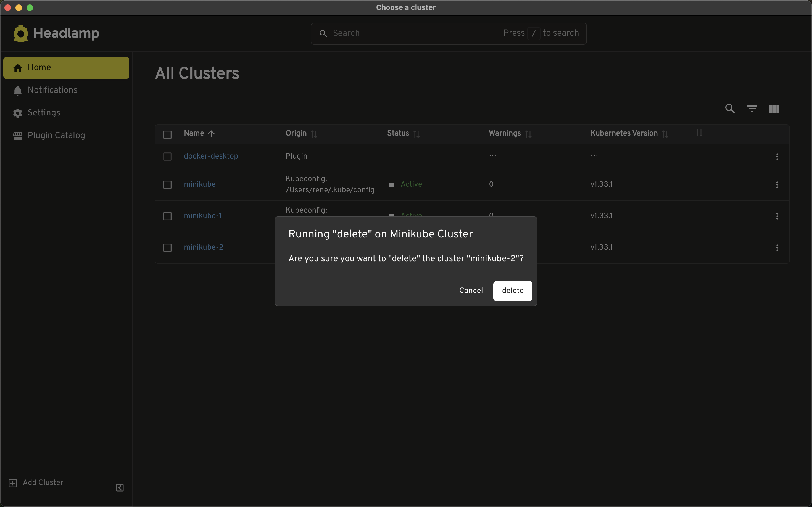The height and width of the screenshot is (507, 812).
Task: Check the minikube row checkbox
Action: coord(167,185)
